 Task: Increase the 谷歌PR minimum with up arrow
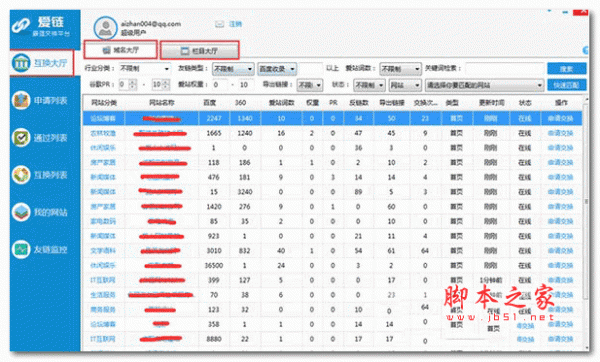click(132, 82)
